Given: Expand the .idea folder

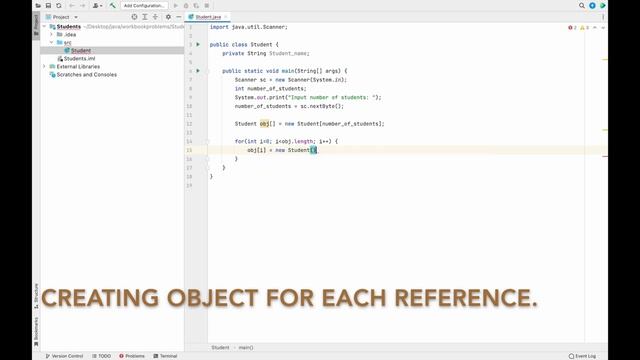Looking at the screenshot, I should [51, 34].
